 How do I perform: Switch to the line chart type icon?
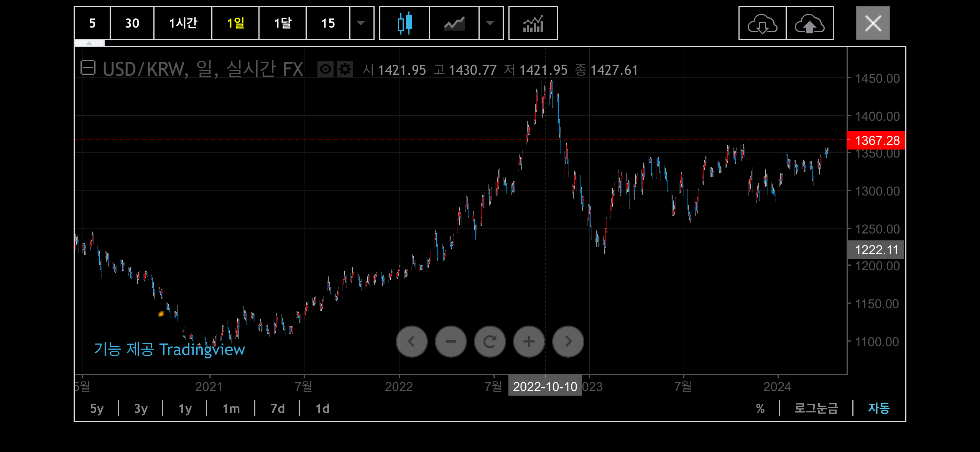[454, 23]
